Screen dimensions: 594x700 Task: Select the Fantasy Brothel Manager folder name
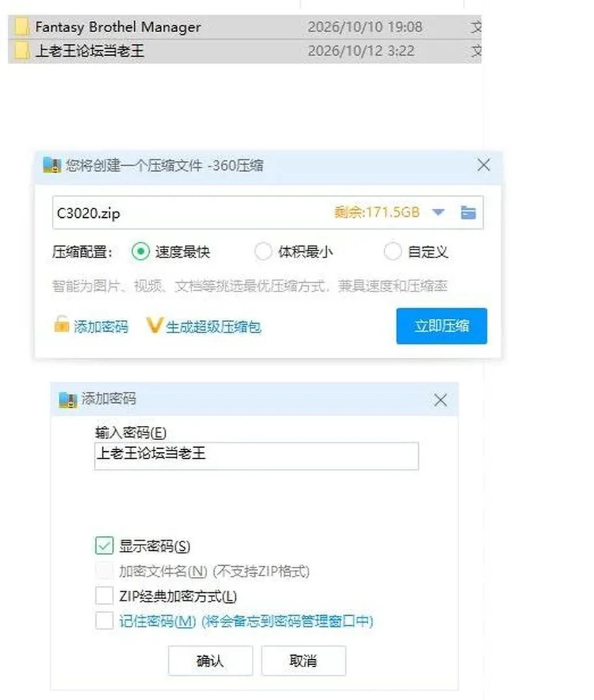coord(118,27)
